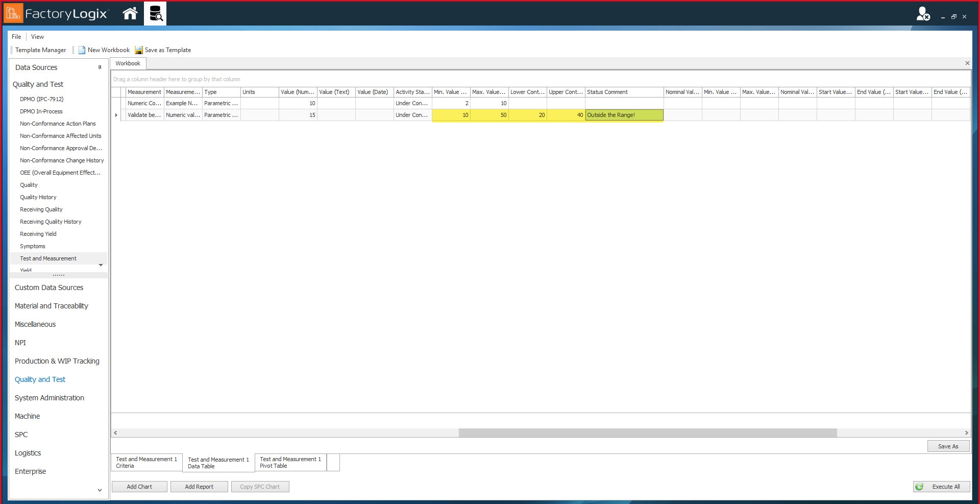Switch to the Test and Measurement 1 Pivot Table tab
Screen dimensions: 980x504
click(x=289, y=462)
